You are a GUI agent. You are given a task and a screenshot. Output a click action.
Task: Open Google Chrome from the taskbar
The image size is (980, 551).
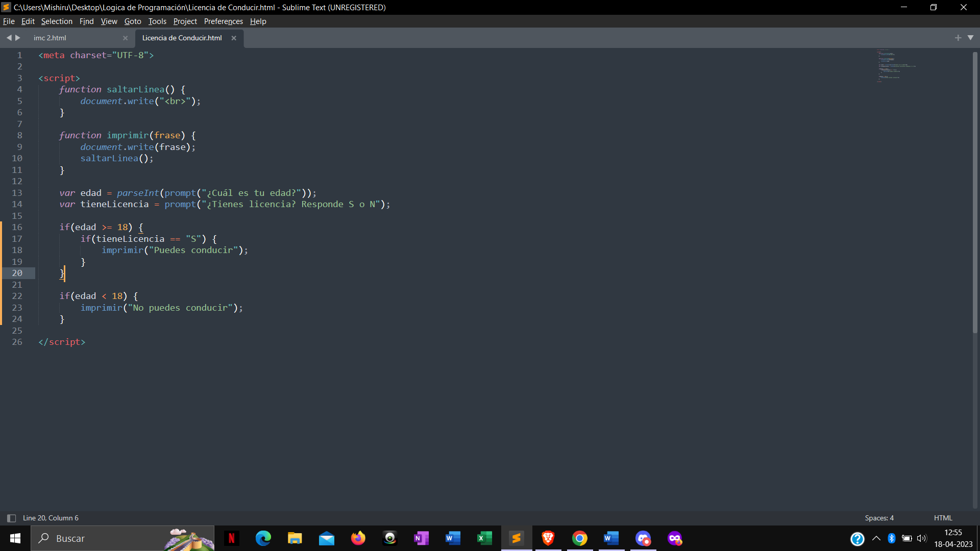(579, 538)
